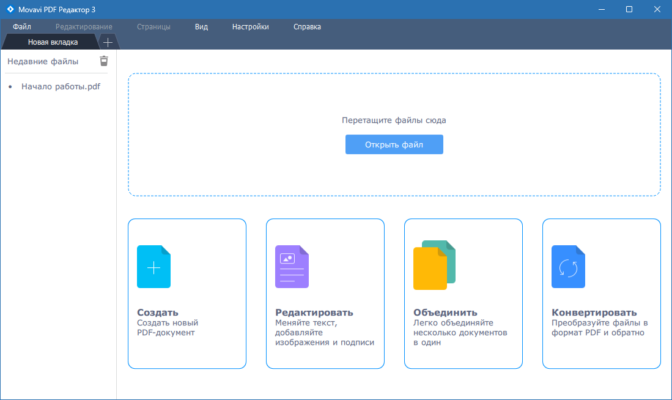This screenshot has height=400, width=672.
Task: Open the Страницы menu
Action: click(153, 27)
